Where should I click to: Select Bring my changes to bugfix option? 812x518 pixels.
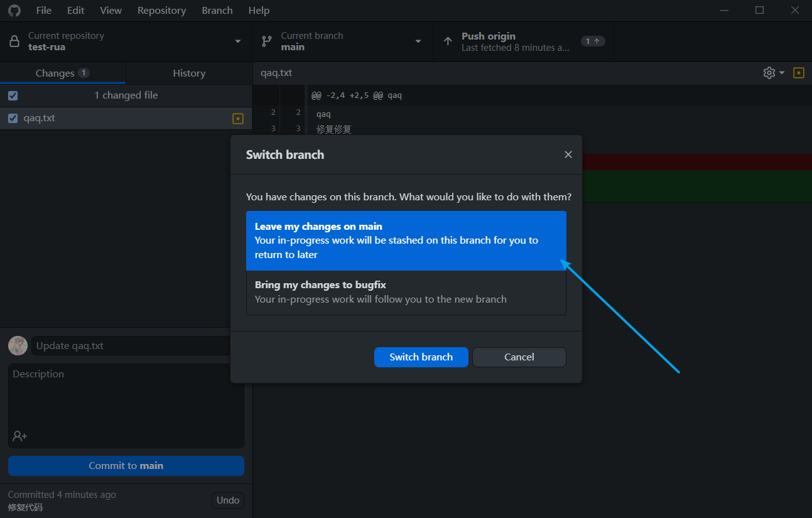tap(406, 292)
